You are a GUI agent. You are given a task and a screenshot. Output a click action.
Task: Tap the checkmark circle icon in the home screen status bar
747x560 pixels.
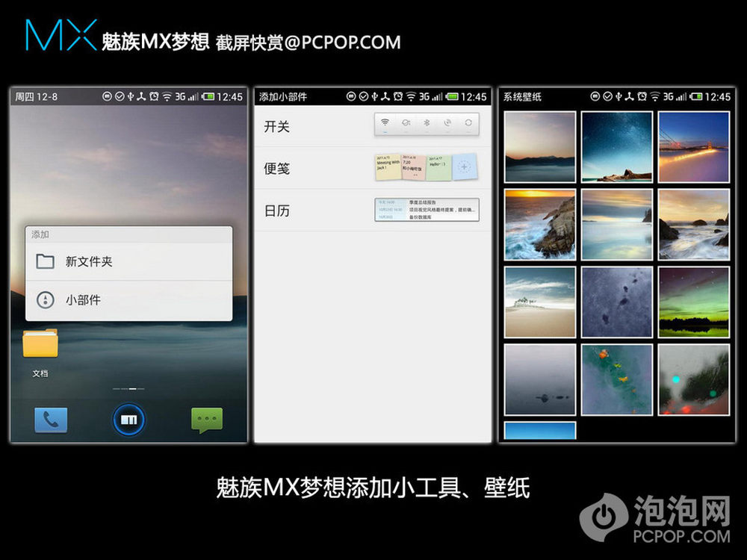119,96
